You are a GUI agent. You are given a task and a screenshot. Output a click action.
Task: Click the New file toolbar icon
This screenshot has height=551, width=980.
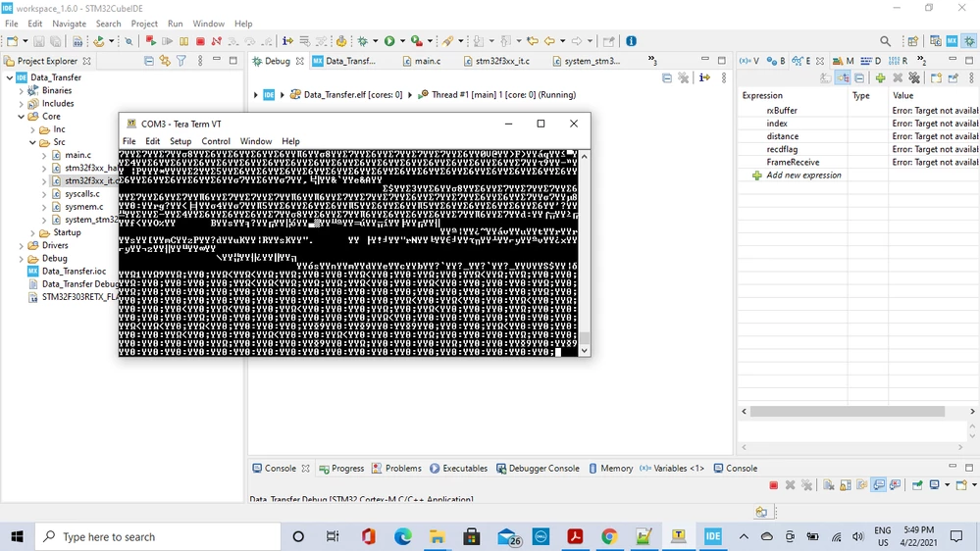(x=12, y=41)
